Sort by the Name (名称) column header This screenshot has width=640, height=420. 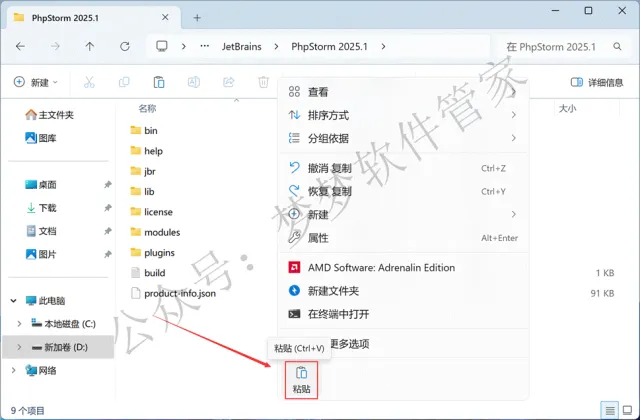click(147, 109)
